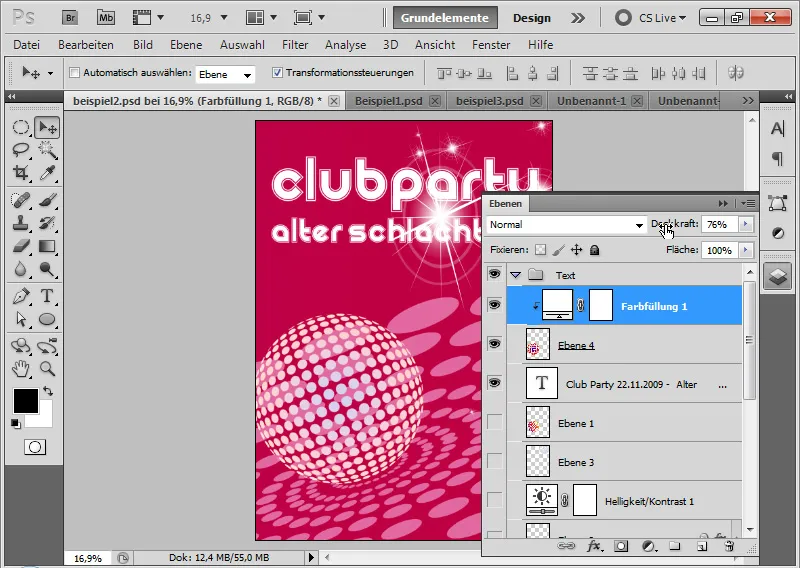Open the Ebene auto-select dropdown
This screenshot has width=800, height=568.
[x=225, y=75]
